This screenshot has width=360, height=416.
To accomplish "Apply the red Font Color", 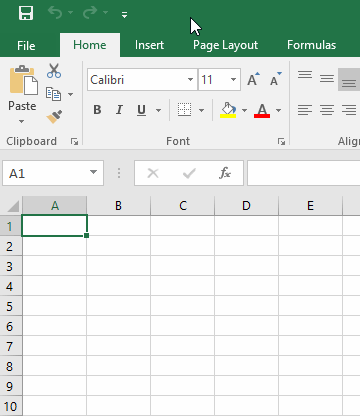I will [x=262, y=110].
